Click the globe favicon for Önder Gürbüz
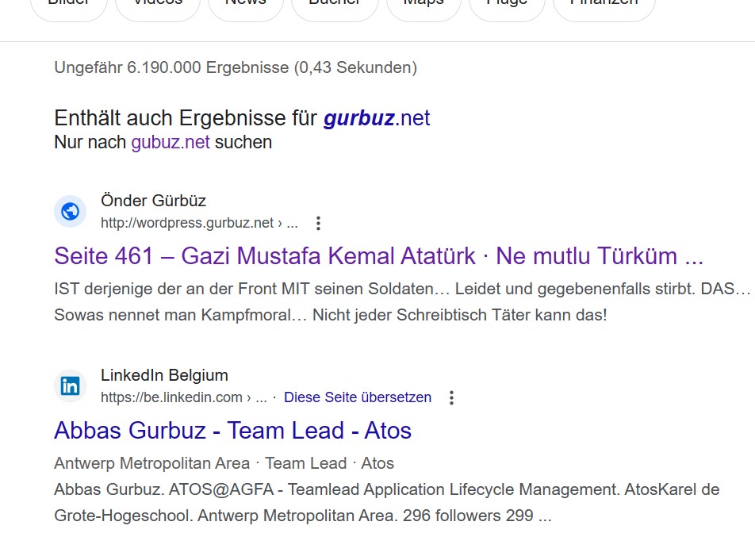The image size is (755, 560). pos(71,211)
